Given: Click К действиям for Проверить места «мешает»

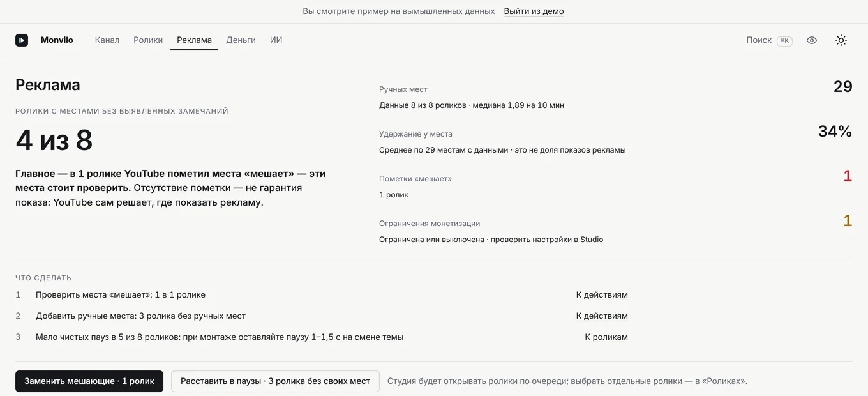Looking at the screenshot, I should (x=602, y=295).
